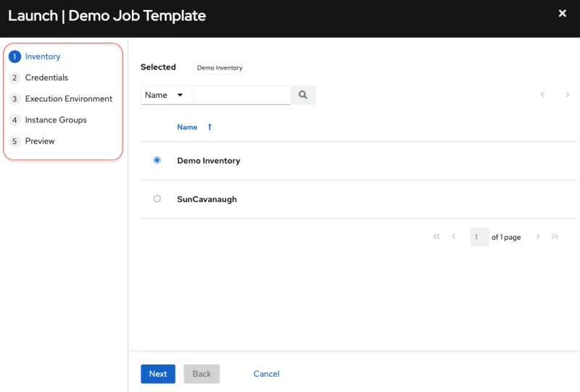Click the search text input field
The width and height of the screenshot is (580, 392).
(x=241, y=95)
